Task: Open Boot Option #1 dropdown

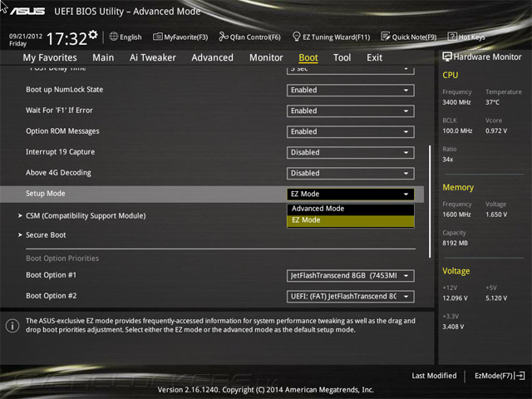Action: pos(351,276)
